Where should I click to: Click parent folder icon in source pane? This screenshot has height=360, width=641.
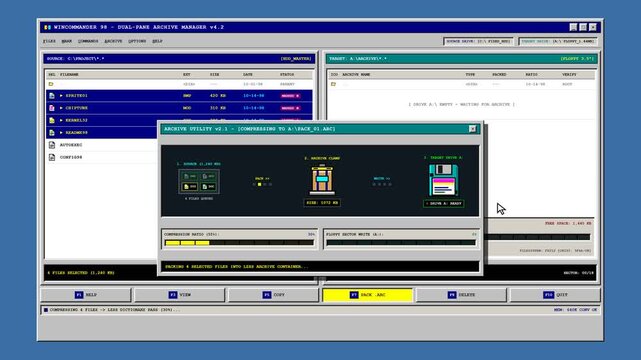[51, 84]
